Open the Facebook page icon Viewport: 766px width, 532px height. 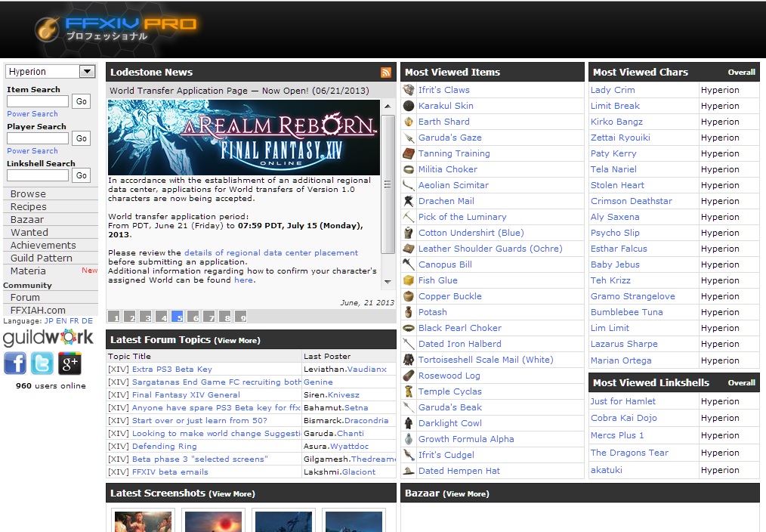[x=15, y=363]
